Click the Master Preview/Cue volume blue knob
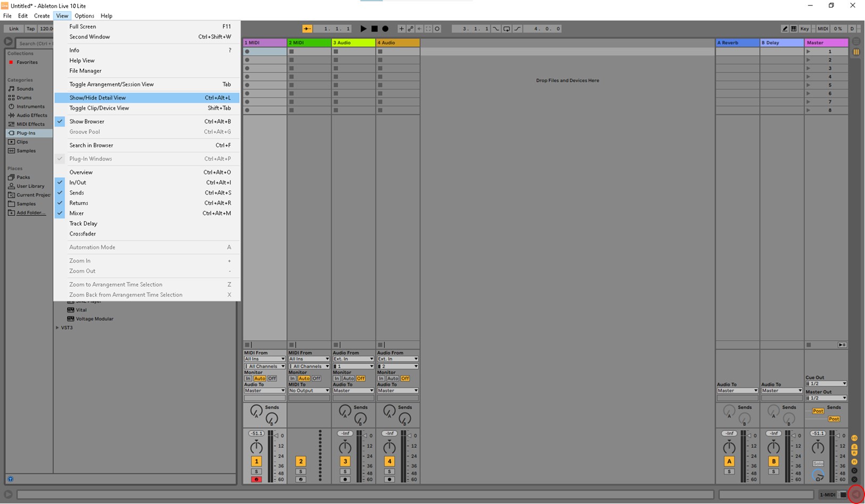The height and width of the screenshot is (504, 865). pos(818,475)
